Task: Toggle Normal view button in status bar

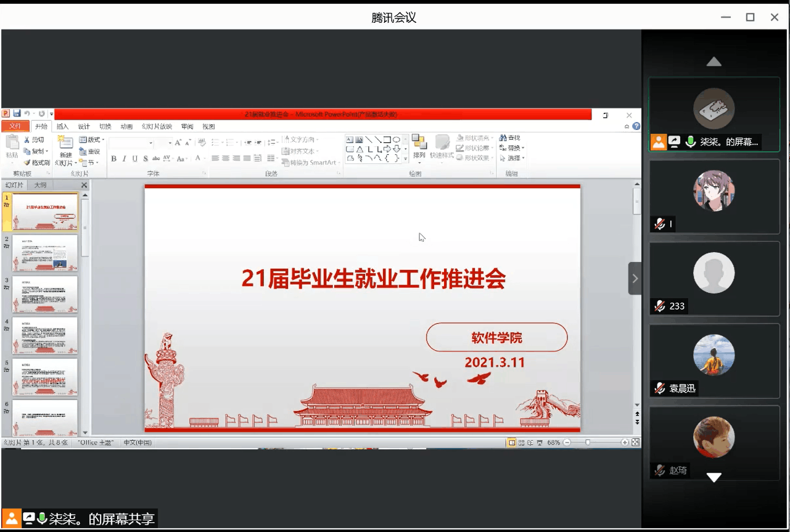Action: pyautogui.click(x=511, y=443)
